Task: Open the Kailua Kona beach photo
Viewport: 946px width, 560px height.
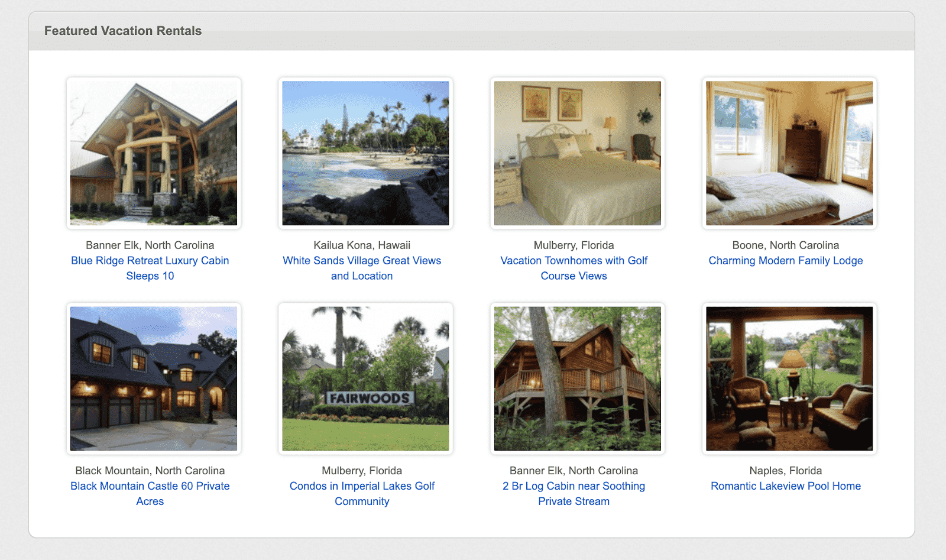Action: (365, 153)
